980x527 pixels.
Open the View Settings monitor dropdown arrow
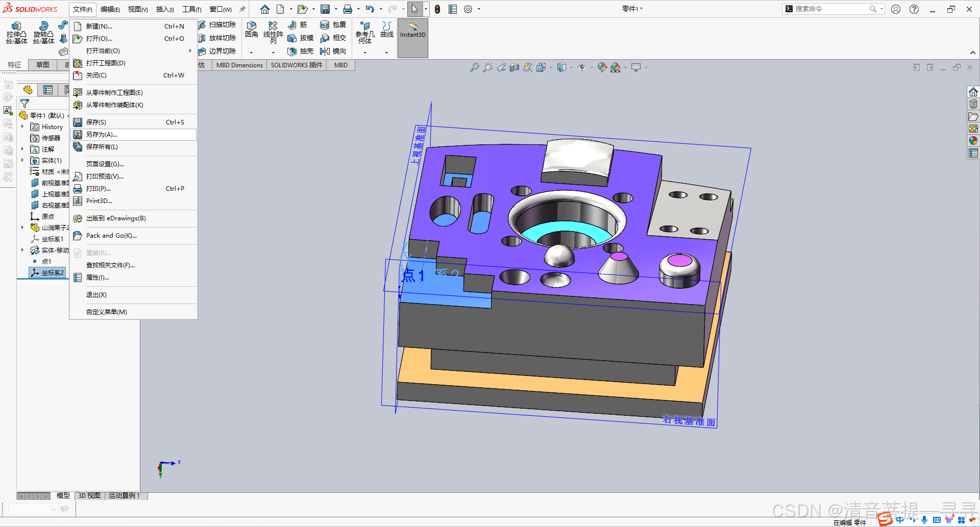(x=646, y=67)
